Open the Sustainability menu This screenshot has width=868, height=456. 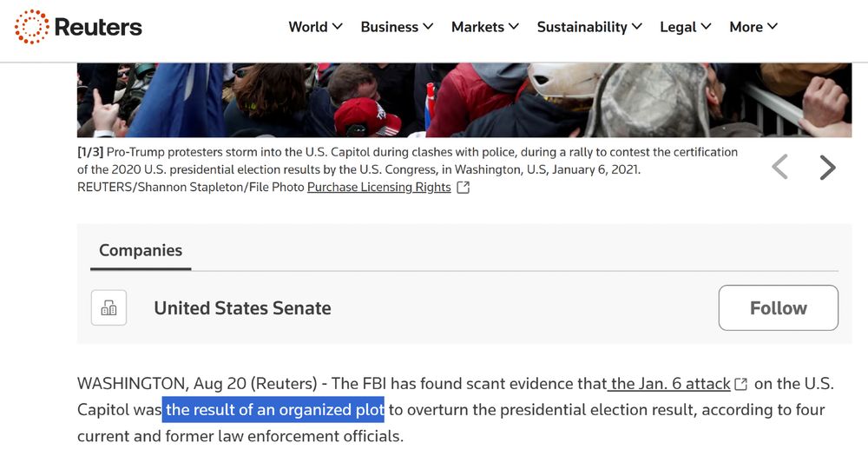pyautogui.click(x=589, y=27)
